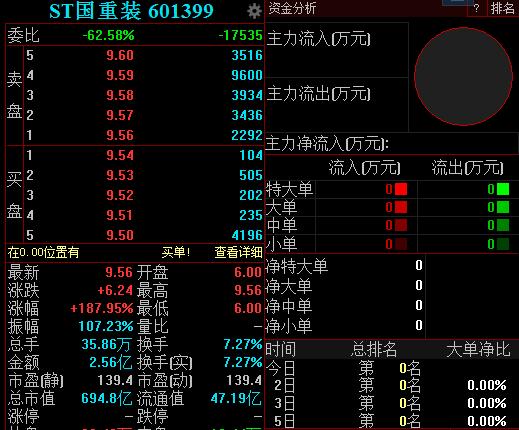The height and width of the screenshot is (430, 519).
Task: Open the settings gear beside the stock title
Action: pyautogui.click(x=254, y=11)
